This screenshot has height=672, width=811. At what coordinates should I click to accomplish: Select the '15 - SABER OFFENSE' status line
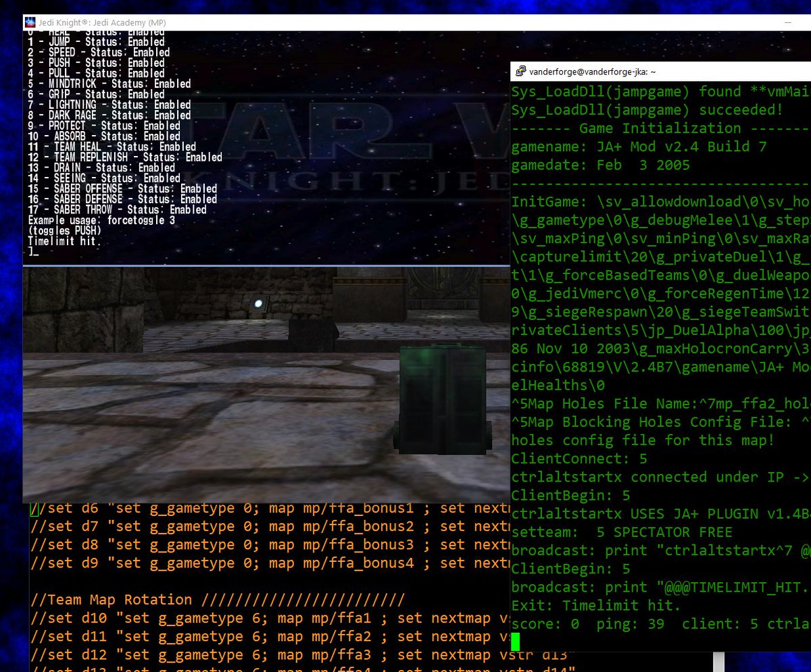[x=122, y=188]
